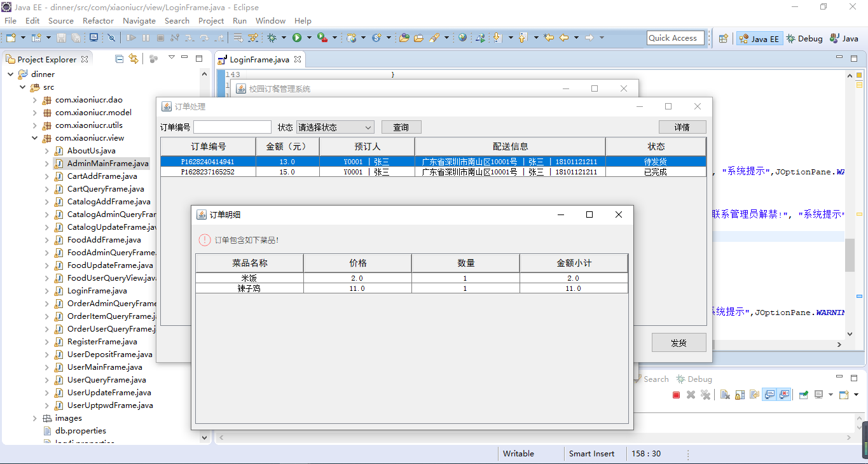Toggle show console on standard output change

pos(769,395)
